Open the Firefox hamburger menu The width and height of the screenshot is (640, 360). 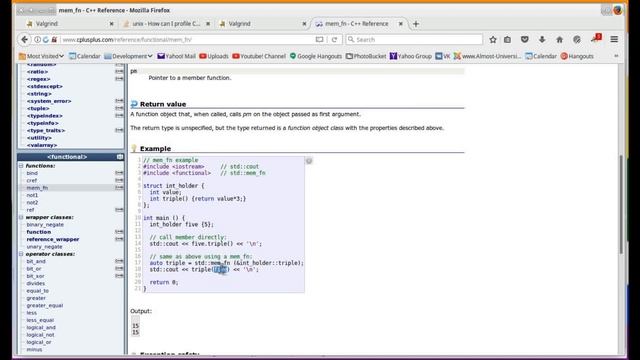[x=614, y=40]
